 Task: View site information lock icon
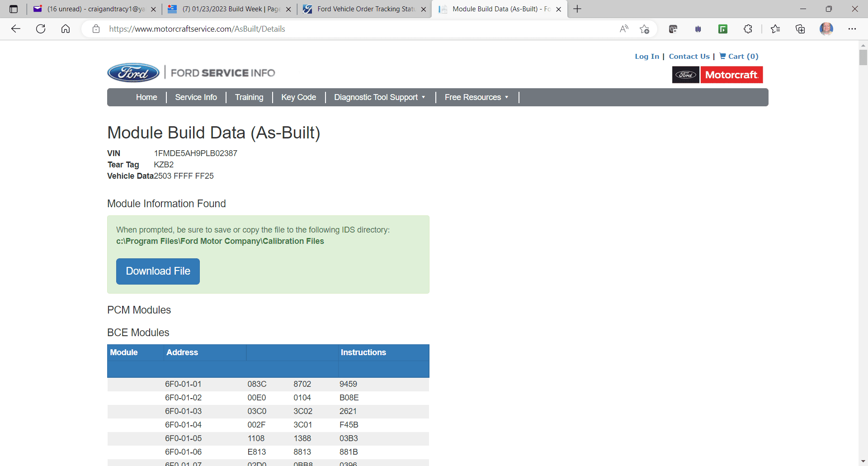(x=96, y=29)
